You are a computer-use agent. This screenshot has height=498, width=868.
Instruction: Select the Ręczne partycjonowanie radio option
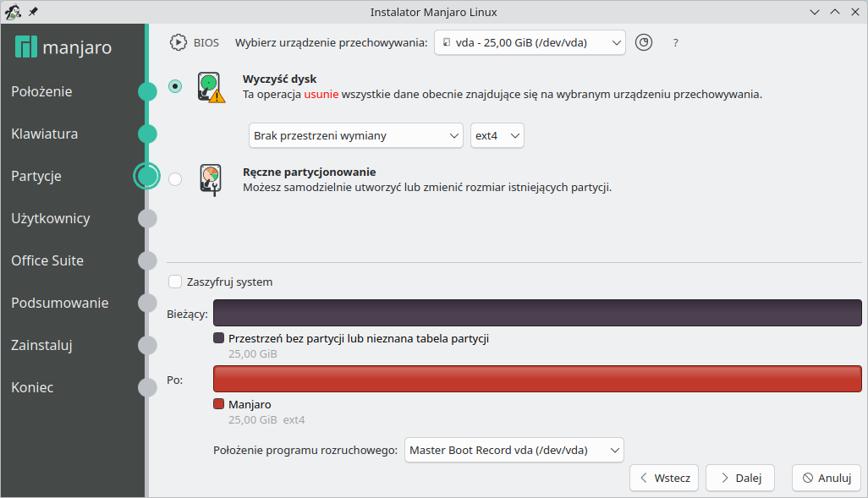click(175, 178)
